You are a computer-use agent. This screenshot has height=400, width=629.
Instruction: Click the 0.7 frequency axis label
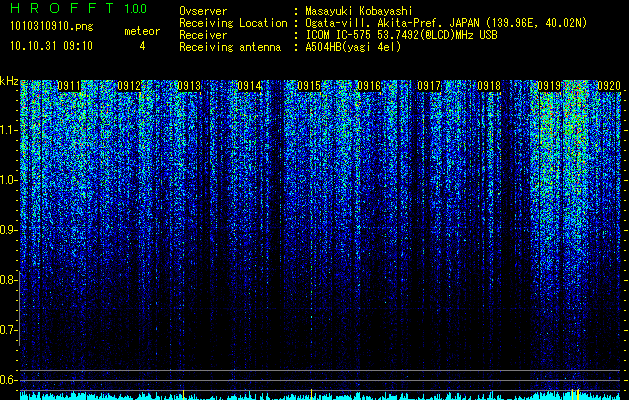coord(8,330)
